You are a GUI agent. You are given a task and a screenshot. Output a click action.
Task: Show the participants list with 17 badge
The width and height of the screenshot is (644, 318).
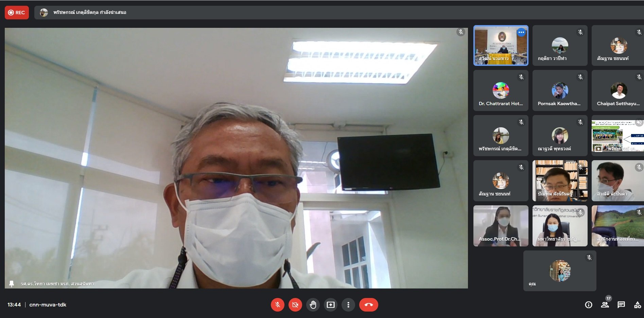click(605, 304)
